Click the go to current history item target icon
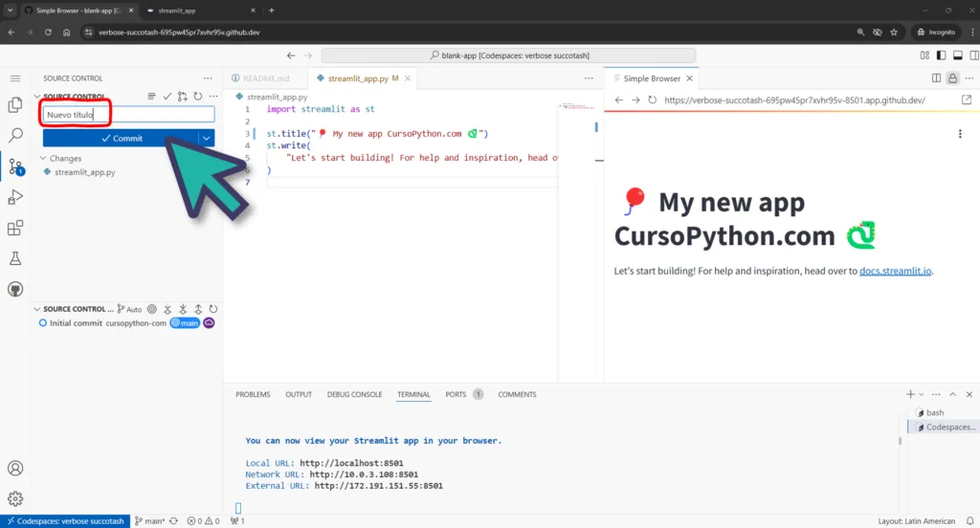This screenshot has width=980, height=528. (152, 309)
